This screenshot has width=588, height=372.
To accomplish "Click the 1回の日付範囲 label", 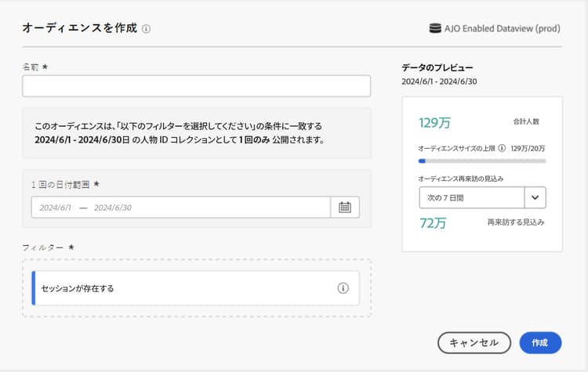I will click(x=60, y=184).
